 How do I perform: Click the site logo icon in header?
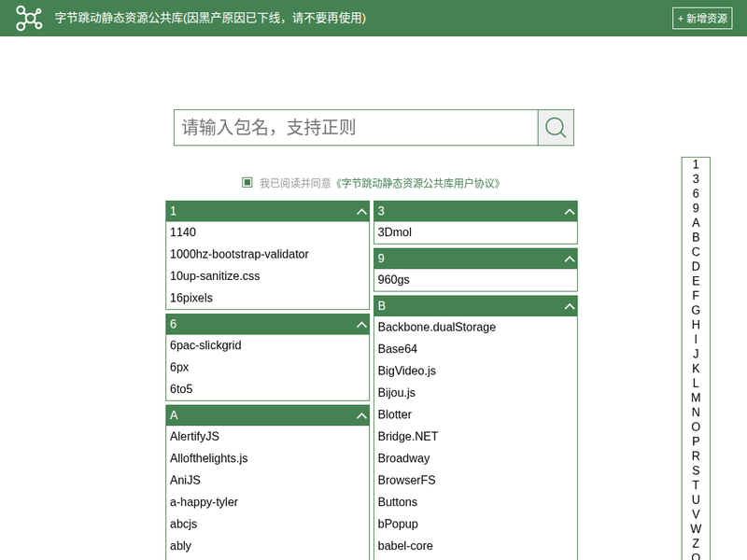point(29,18)
